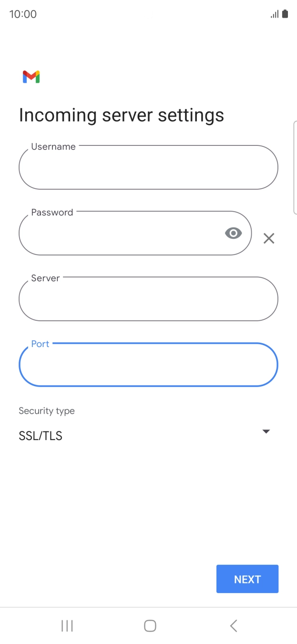297x644 pixels.
Task: Tap the Back navigation arrow
Action: tap(233, 626)
